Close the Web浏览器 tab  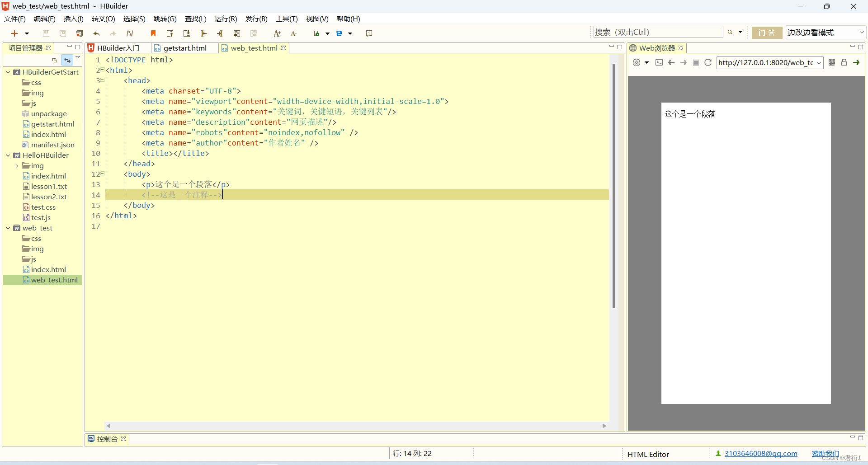pos(681,48)
